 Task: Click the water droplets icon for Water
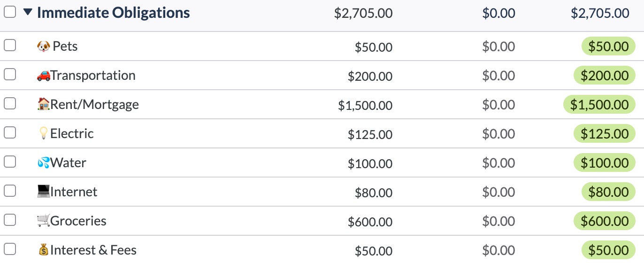43,162
